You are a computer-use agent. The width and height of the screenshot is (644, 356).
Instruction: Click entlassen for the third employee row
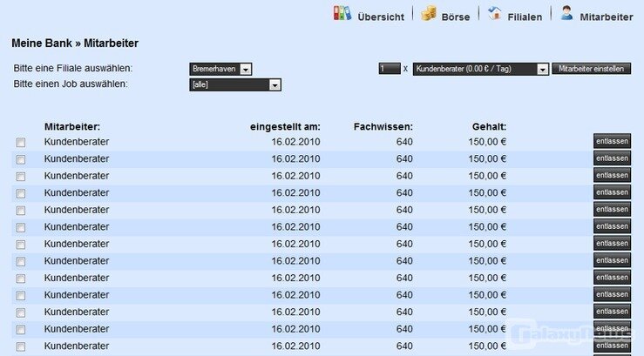pyautogui.click(x=612, y=175)
